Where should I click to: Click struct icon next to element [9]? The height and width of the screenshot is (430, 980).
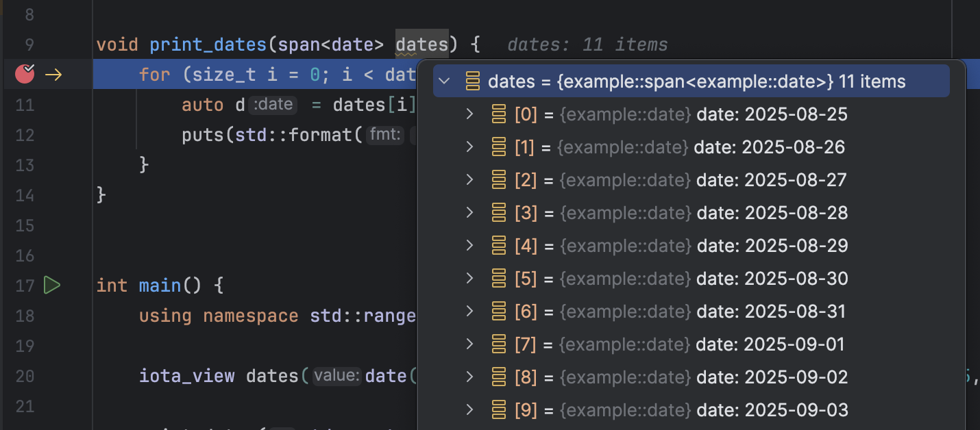[x=498, y=409]
